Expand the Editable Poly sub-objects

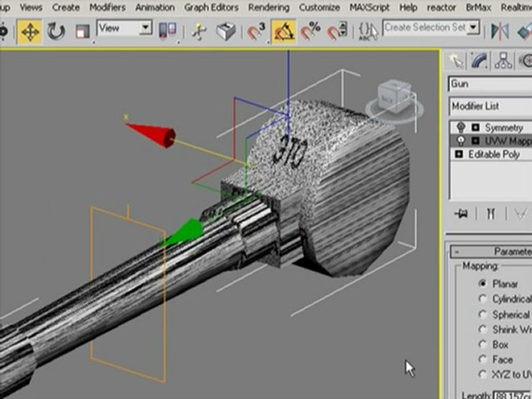pyautogui.click(x=459, y=154)
